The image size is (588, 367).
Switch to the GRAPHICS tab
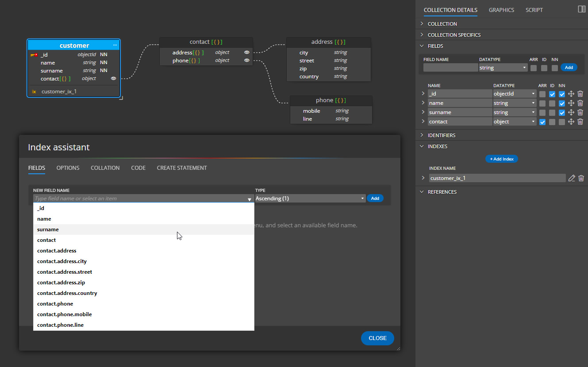(x=501, y=10)
